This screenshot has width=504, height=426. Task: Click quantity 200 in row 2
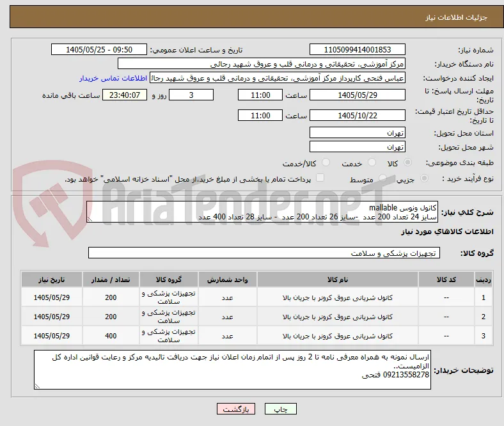111,317
